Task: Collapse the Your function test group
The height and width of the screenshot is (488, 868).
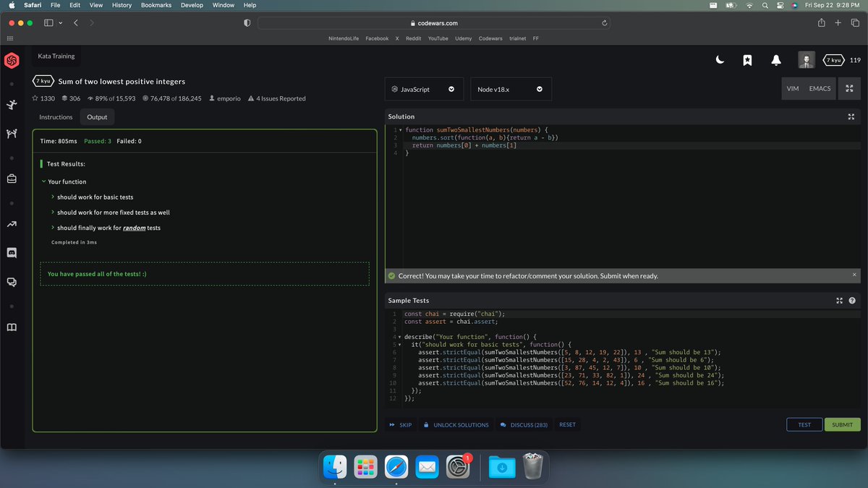Action: tap(64, 181)
